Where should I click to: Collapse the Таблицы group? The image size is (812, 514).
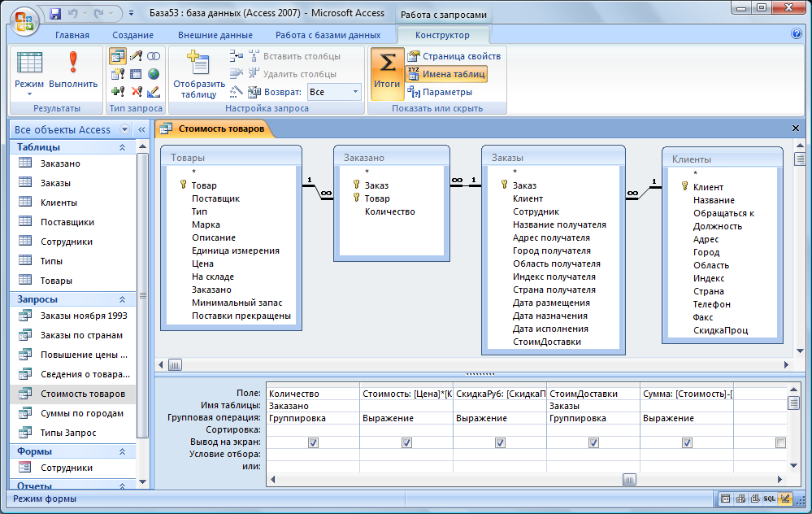pos(122,147)
